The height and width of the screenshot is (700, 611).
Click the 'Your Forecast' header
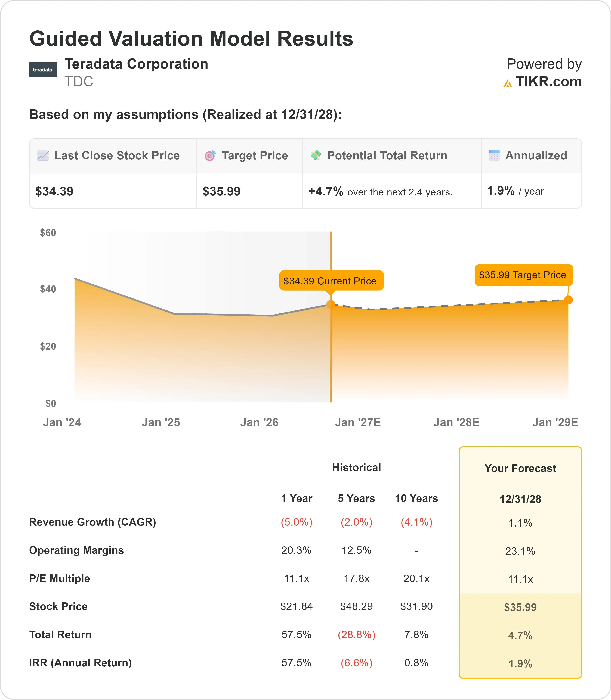click(x=520, y=468)
